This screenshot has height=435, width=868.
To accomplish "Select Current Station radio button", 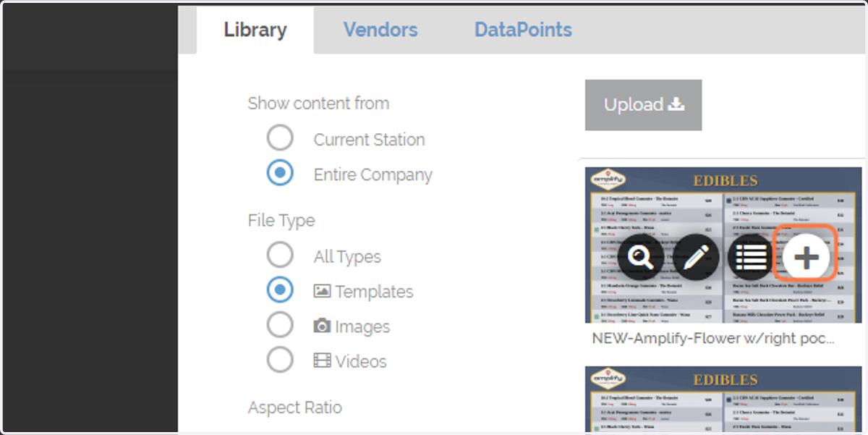I will pyautogui.click(x=280, y=138).
